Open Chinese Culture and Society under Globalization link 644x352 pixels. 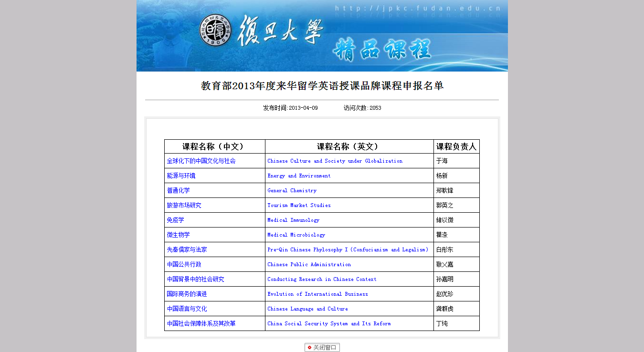[335, 161]
